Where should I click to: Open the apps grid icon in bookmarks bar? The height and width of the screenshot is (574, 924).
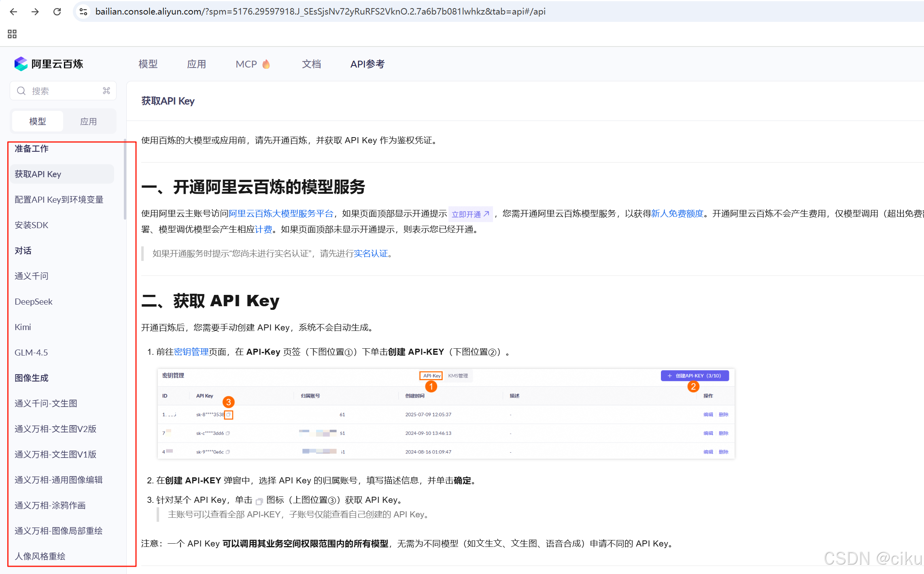12,34
